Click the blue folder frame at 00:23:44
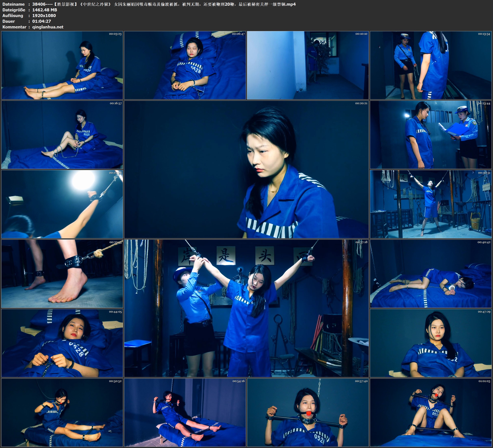493x448 pixels. click(x=430, y=134)
